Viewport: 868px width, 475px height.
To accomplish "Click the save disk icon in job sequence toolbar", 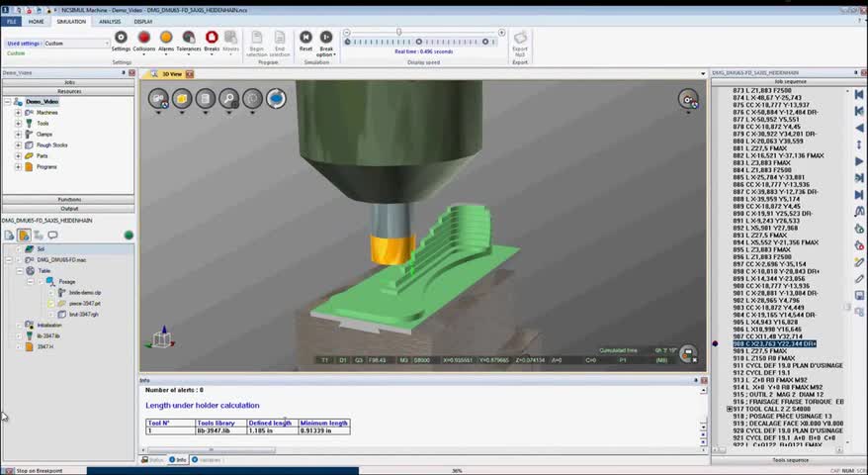I will 858,296.
